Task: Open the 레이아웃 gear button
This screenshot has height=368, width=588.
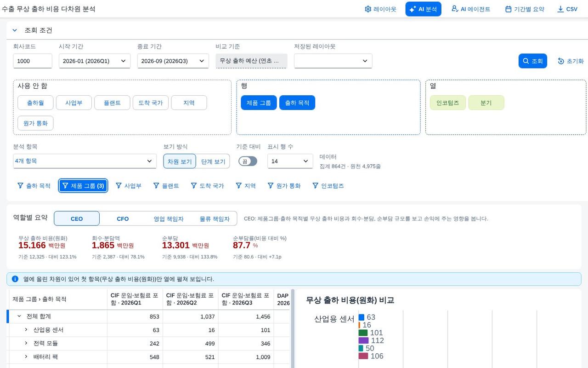Action: [x=380, y=9]
